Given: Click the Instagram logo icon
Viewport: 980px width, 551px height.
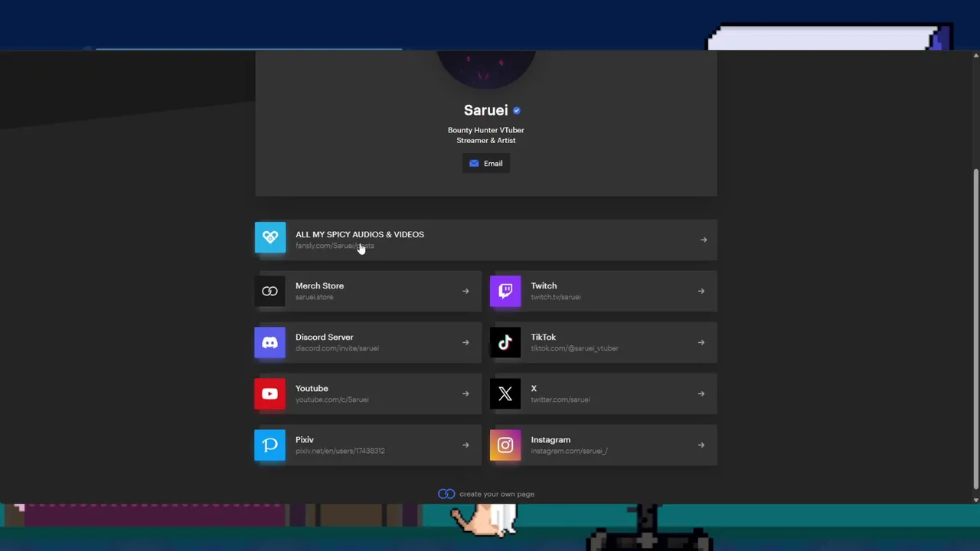Looking at the screenshot, I should point(505,445).
